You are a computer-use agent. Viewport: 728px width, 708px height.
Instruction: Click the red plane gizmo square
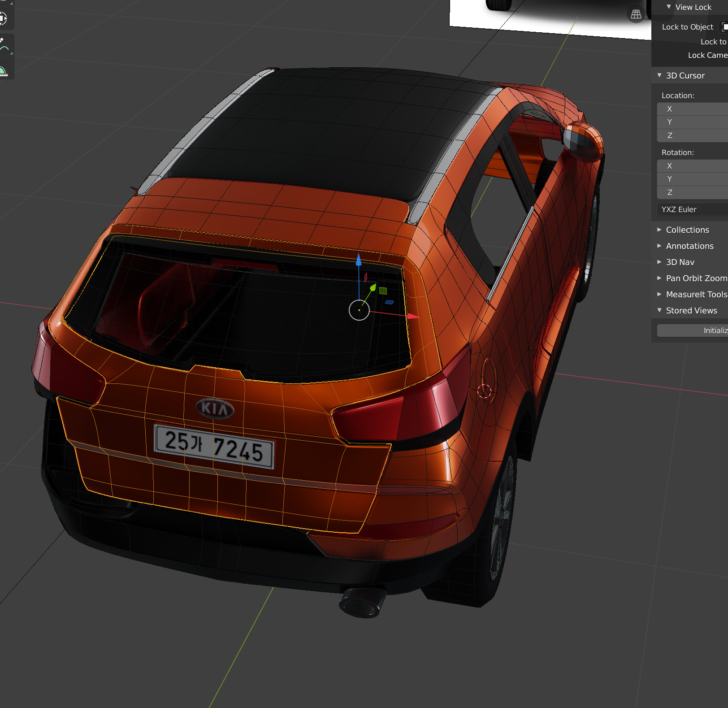[366, 277]
